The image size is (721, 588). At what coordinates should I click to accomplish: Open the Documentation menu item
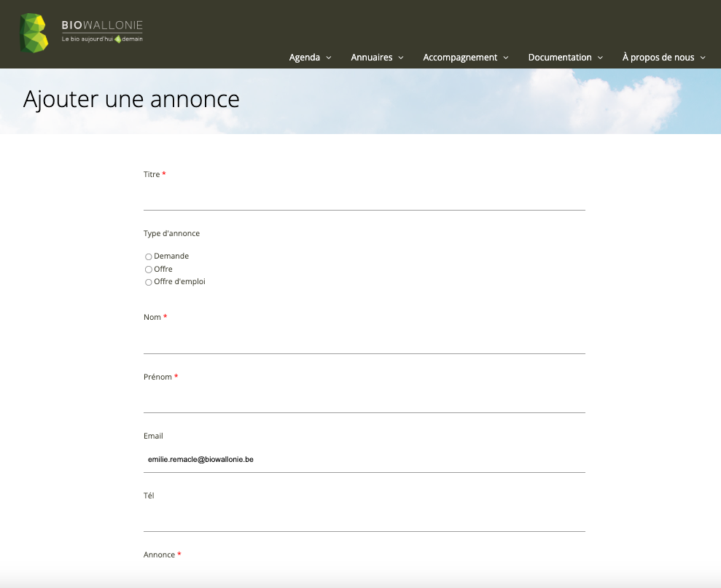[x=559, y=58]
